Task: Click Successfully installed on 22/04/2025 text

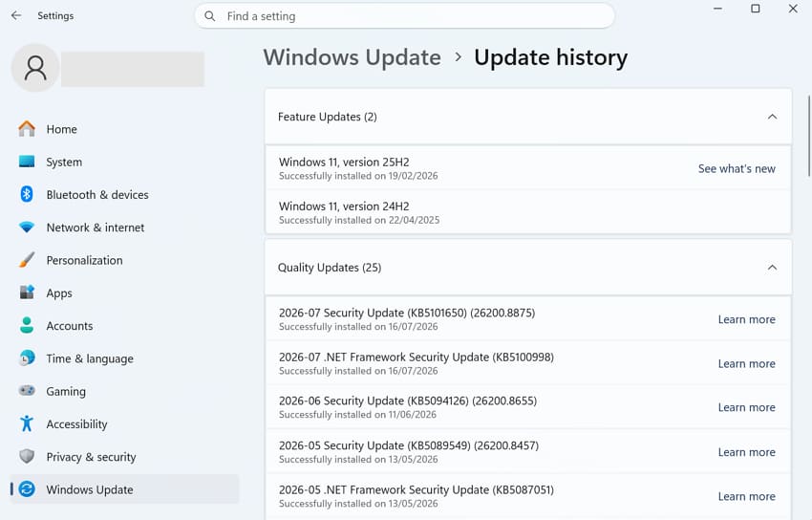Action: 359,220
